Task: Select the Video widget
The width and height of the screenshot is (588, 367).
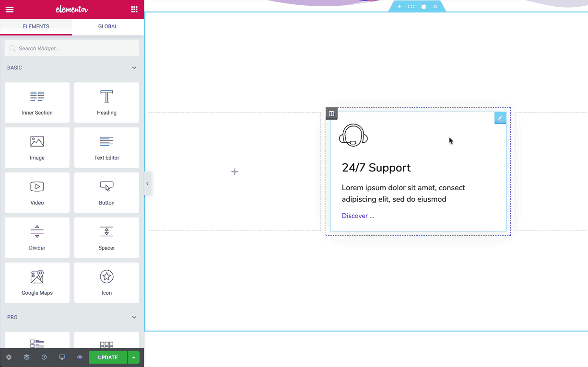Action: click(37, 193)
